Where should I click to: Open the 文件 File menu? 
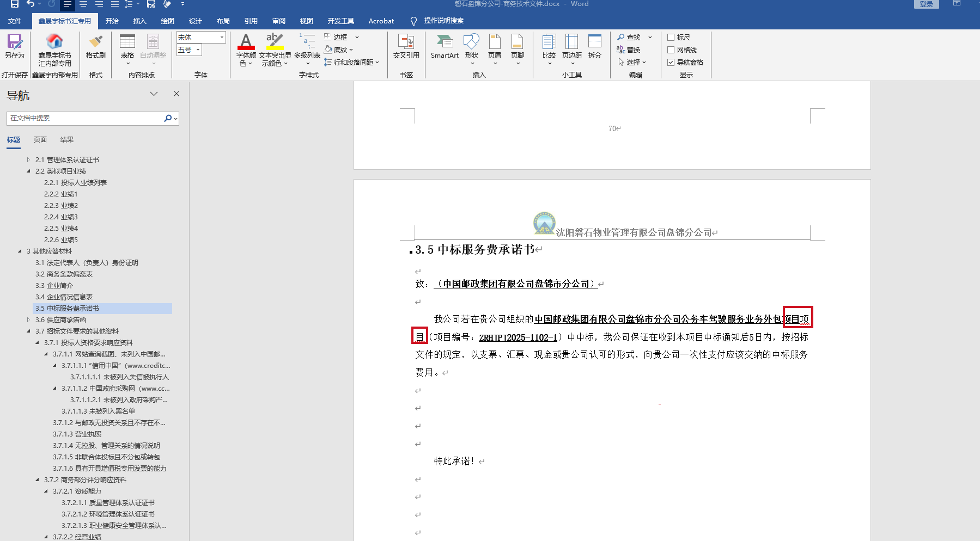15,21
